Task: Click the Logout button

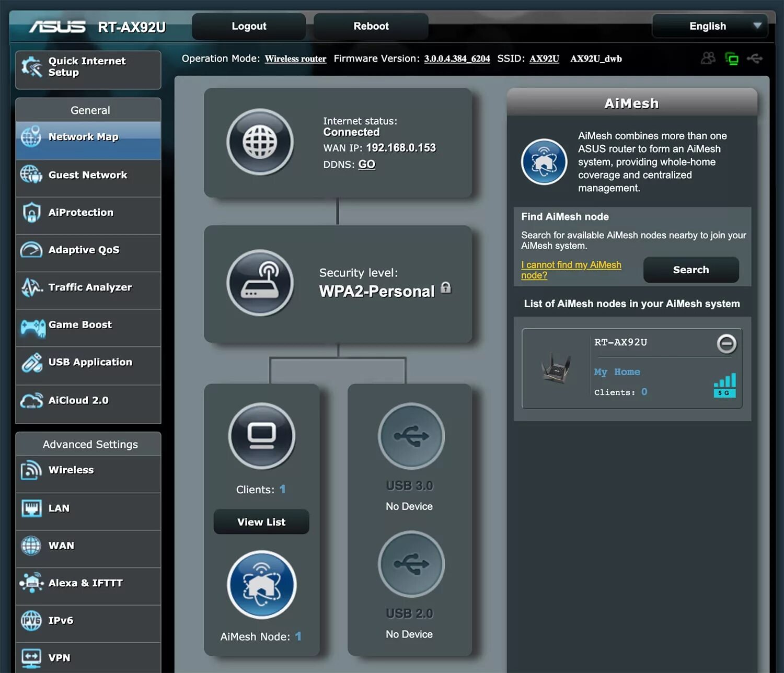Action: point(249,26)
